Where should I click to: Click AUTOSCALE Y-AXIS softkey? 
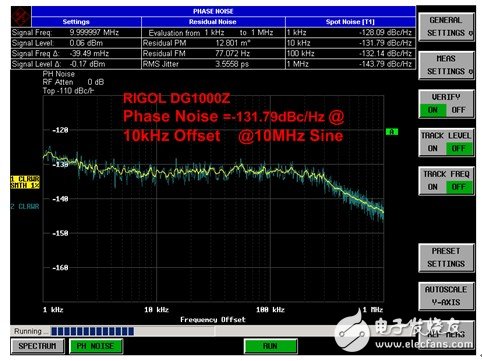446,296
